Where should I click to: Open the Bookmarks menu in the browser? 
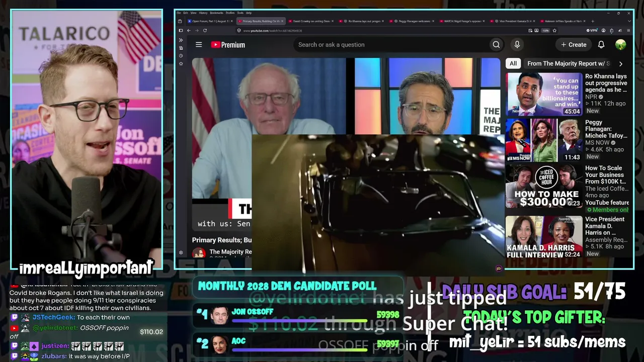click(x=217, y=13)
